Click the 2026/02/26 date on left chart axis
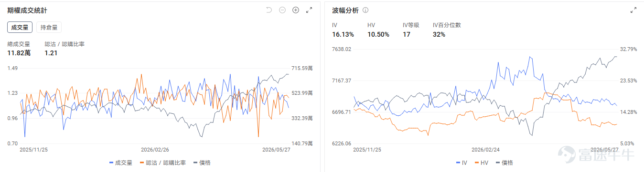This screenshot has width=644, height=172. (155, 150)
